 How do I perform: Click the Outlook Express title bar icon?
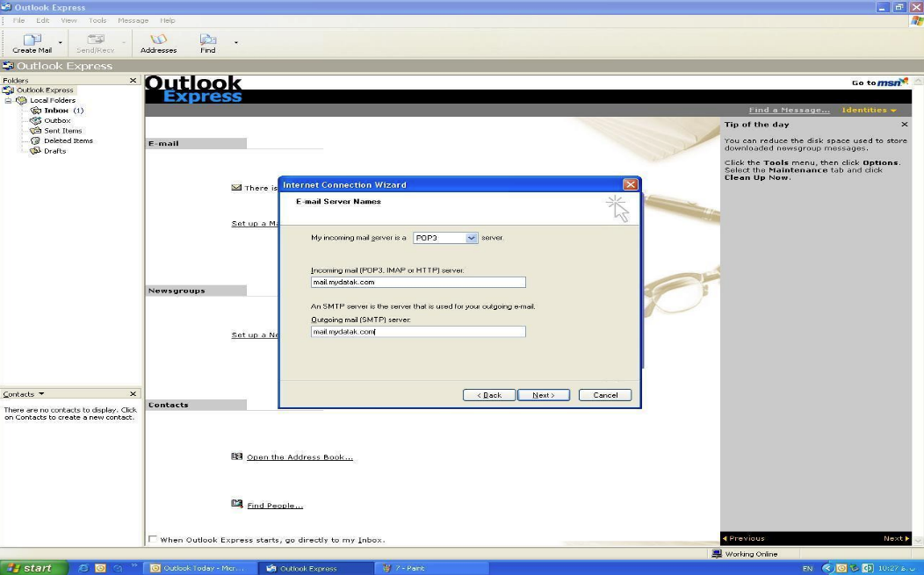point(6,7)
